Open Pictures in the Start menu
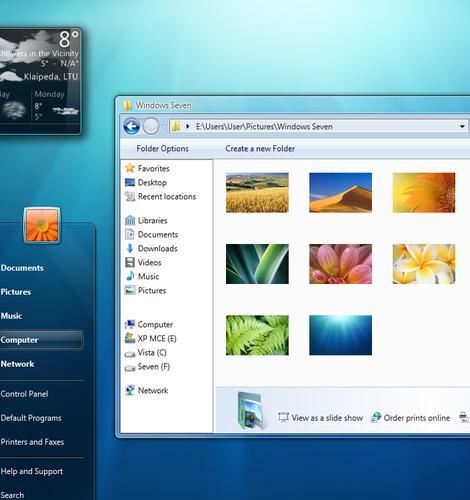The width and height of the screenshot is (470, 500). 16,292
